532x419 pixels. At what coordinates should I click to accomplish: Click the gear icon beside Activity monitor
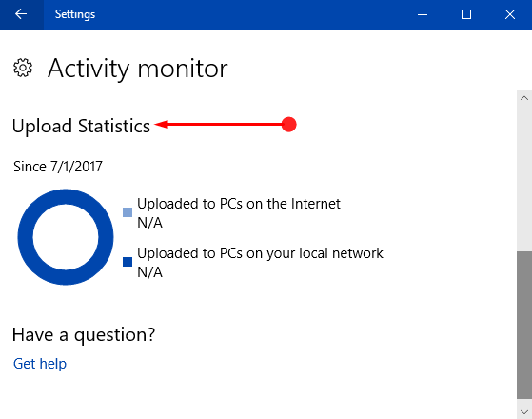pyautogui.click(x=23, y=68)
